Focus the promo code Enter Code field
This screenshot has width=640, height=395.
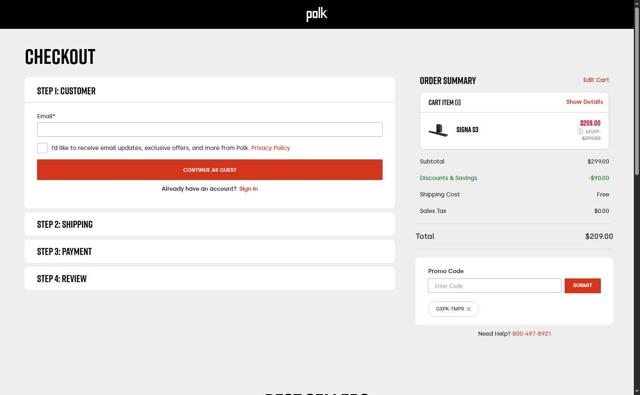tap(495, 286)
